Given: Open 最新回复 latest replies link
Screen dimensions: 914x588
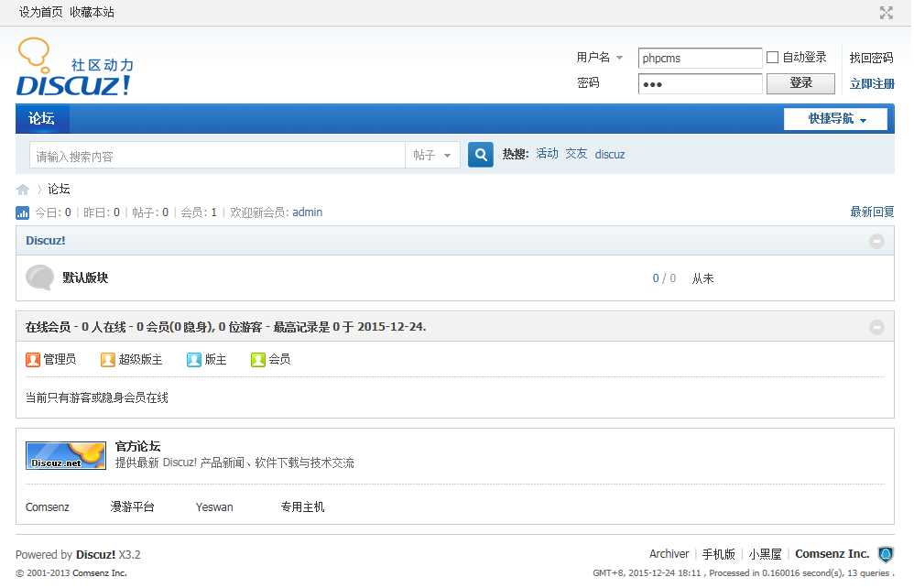Looking at the screenshot, I should pos(872,212).
